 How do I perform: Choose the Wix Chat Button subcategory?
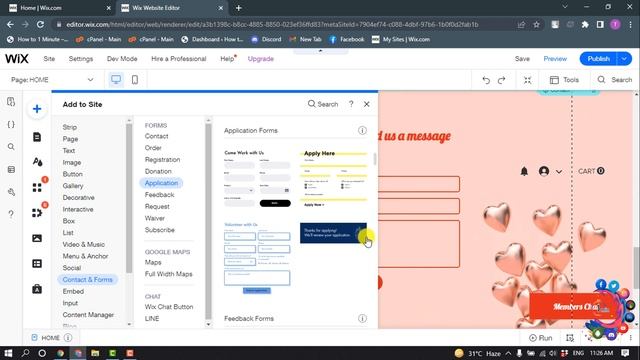pyautogui.click(x=169, y=307)
